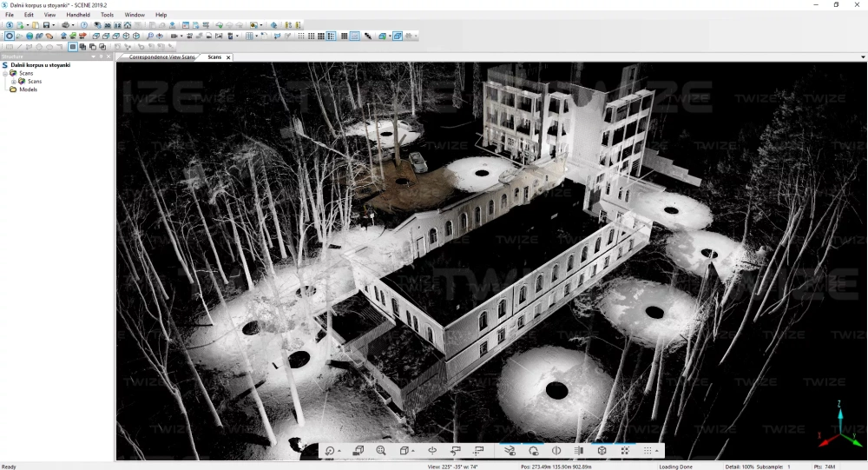
Task: Pin the Structure panel with the pushpin
Action: point(102,56)
